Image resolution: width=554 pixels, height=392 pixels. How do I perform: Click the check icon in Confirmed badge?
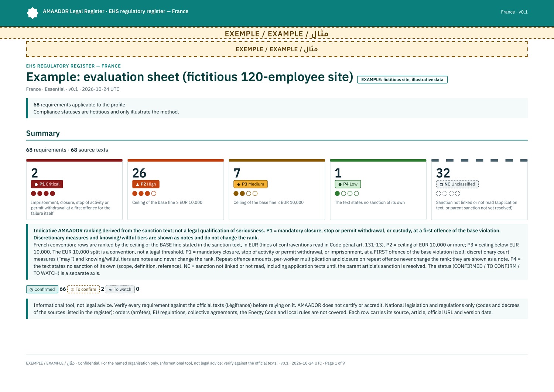(31, 290)
